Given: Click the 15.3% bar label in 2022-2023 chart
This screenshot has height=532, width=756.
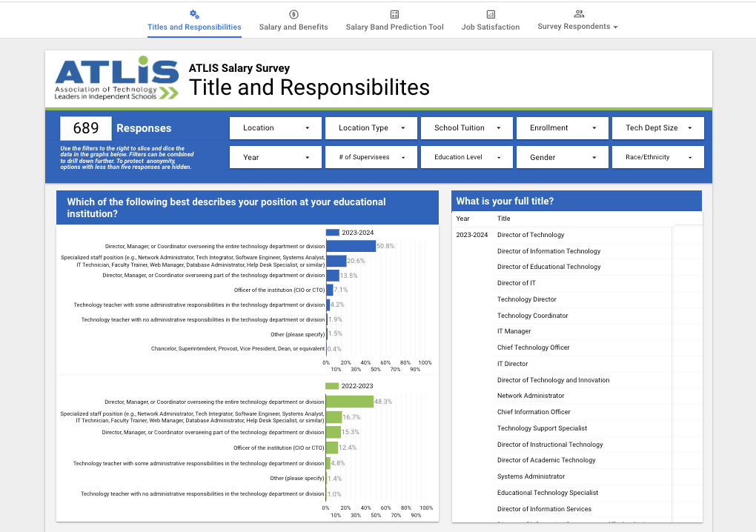Looking at the screenshot, I should [350, 432].
